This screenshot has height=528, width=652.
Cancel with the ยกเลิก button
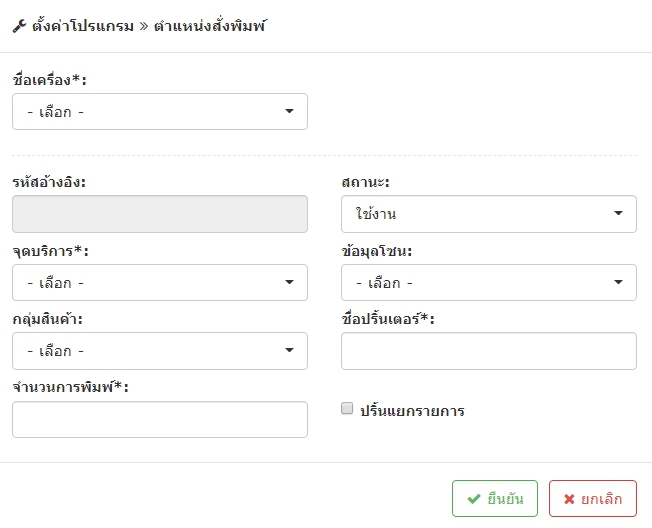pyautogui.click(x=593, y=498)
